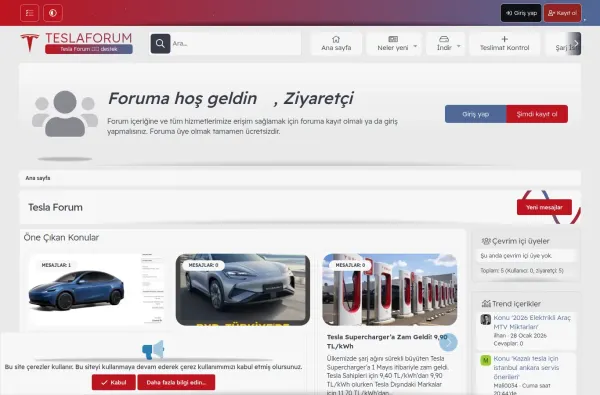The width and height of the screenshot is (600, 395).
Task: Open İndir nav item
Action: coord(444,44)
